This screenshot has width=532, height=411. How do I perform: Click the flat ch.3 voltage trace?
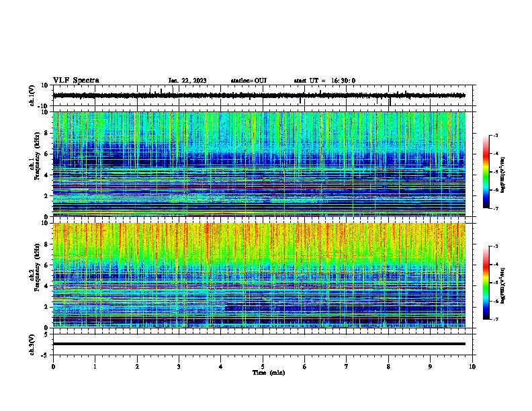pyautogui.click(x=259, y=344)
